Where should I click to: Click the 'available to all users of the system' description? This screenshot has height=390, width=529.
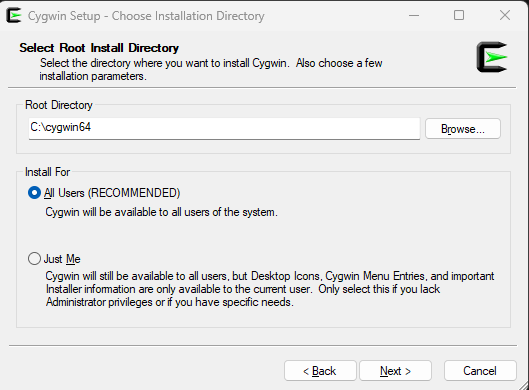click(x=161, y=212)
